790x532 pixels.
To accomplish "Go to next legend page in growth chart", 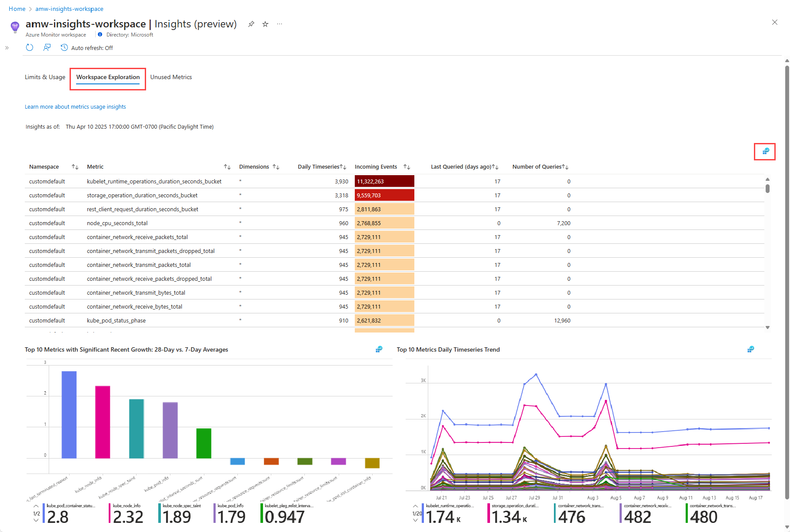I will click(x=36, y=520).
